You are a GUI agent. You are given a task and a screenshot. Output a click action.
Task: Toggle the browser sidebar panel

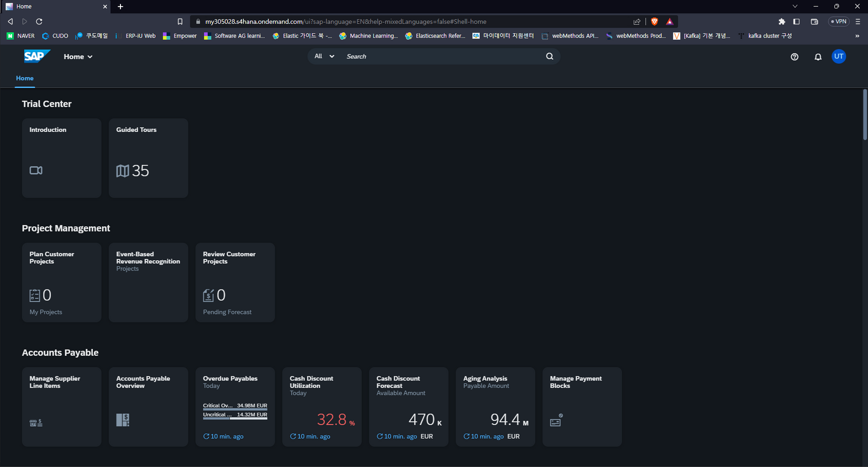[x=796, y=22]
